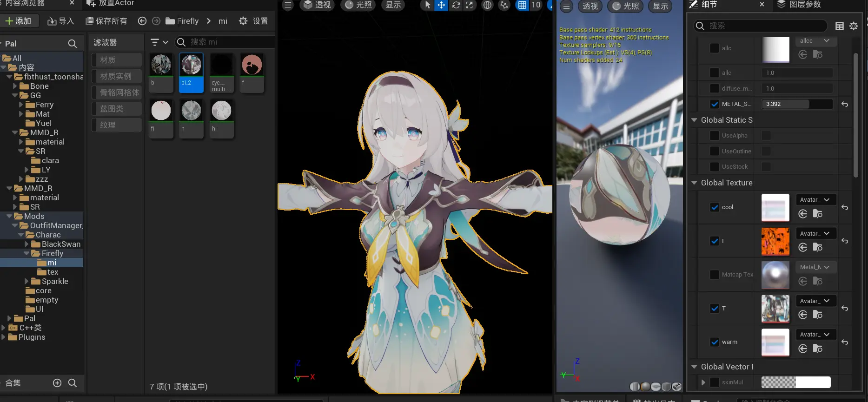Search collections using 合集 magnifier icon

(73, 383)
